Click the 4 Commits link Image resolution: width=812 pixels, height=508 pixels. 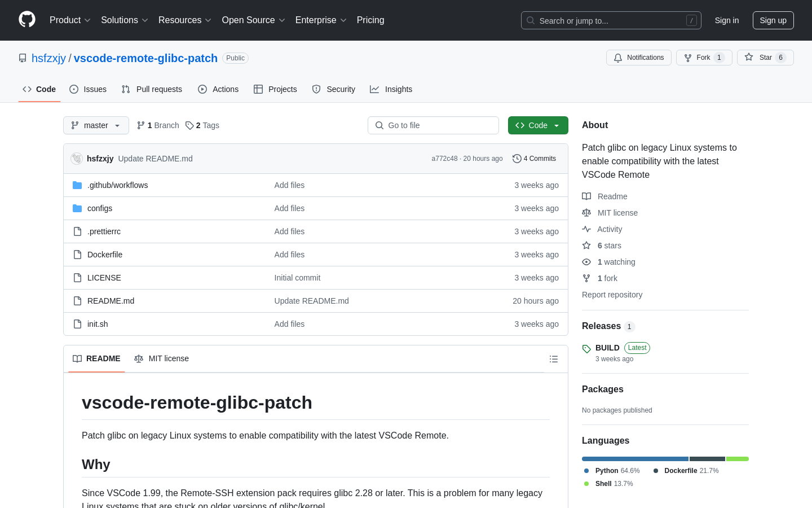(534, 159)
